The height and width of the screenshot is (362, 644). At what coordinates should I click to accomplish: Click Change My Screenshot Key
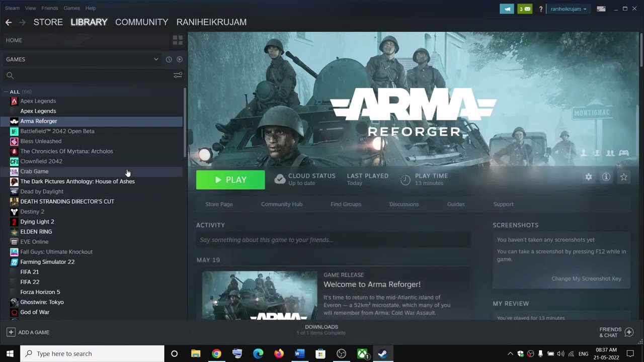coord(586,279)
